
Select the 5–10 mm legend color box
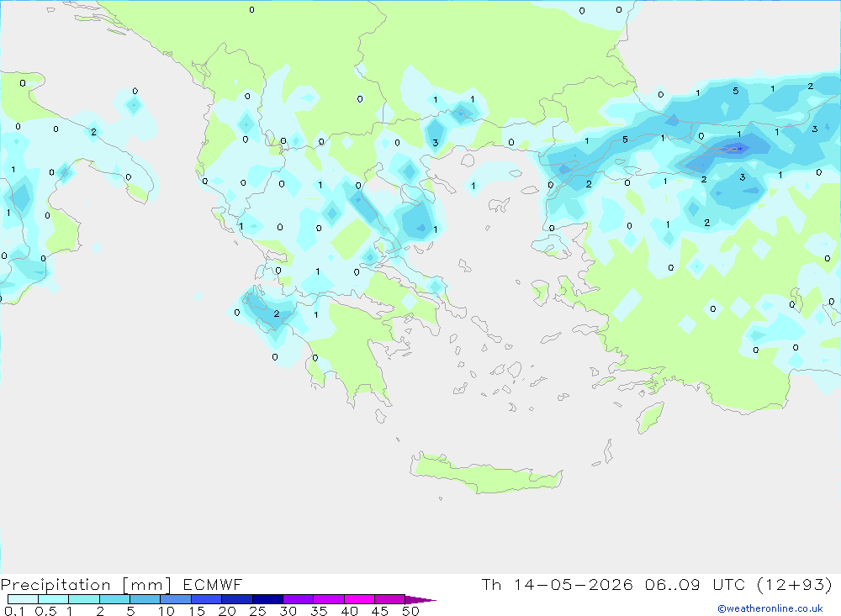[x=145, y=599]
